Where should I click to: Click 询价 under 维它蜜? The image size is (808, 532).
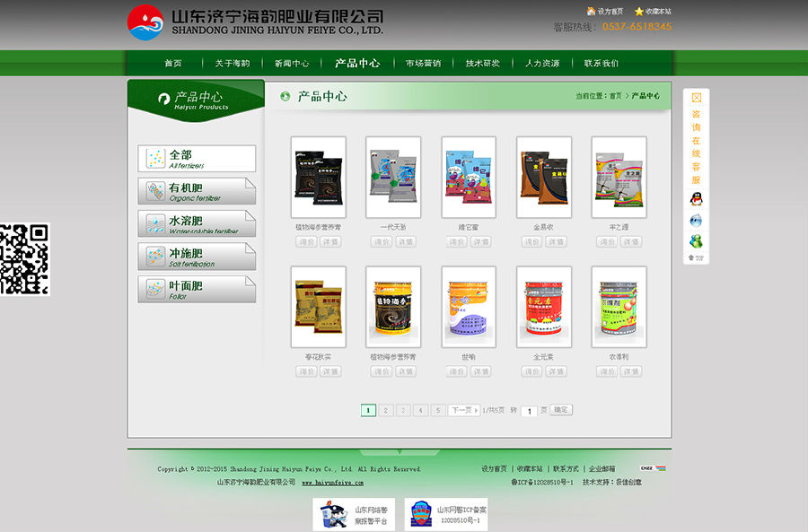coord(457,241)
